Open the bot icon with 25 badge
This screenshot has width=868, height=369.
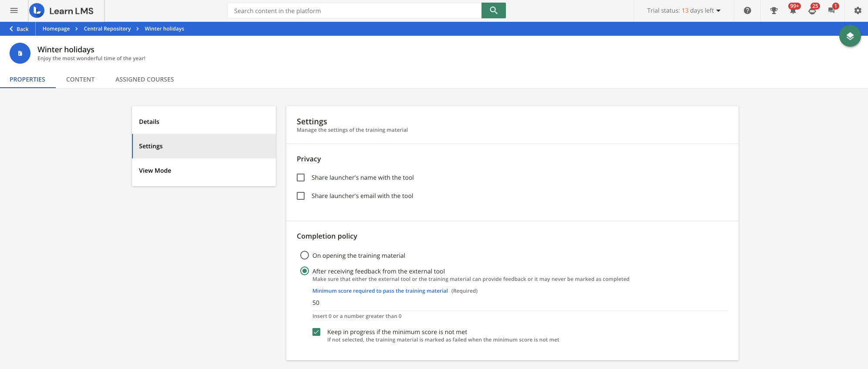[812, 10]
